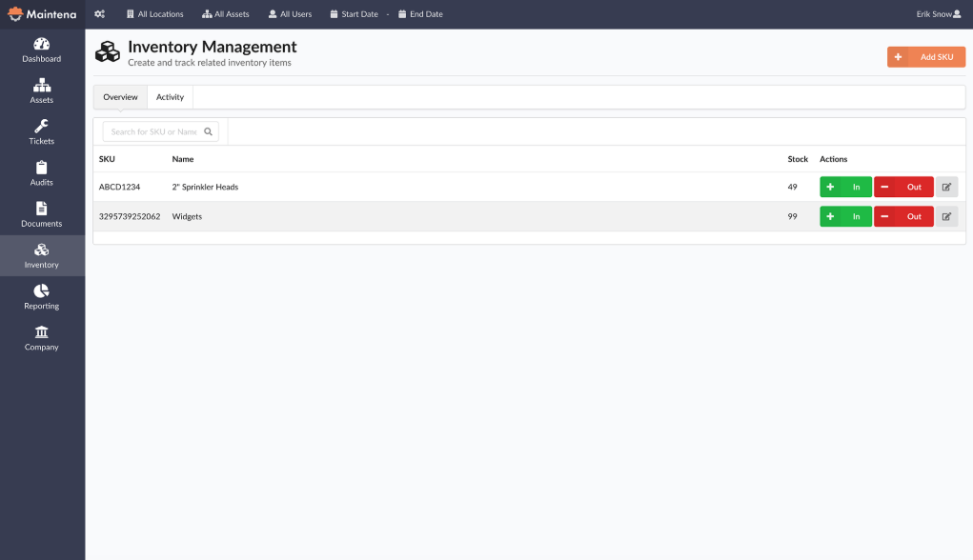Click user icon next to Erik Snow
Image resolution: width=973 pixels, height=560 pixels.
coord(957,13)
